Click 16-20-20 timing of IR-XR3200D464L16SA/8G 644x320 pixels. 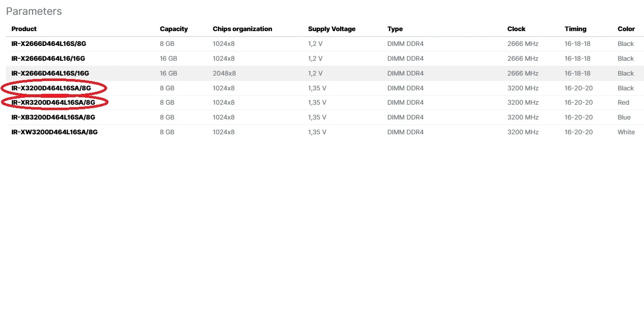pyautogui.click(x=578, y=102)
